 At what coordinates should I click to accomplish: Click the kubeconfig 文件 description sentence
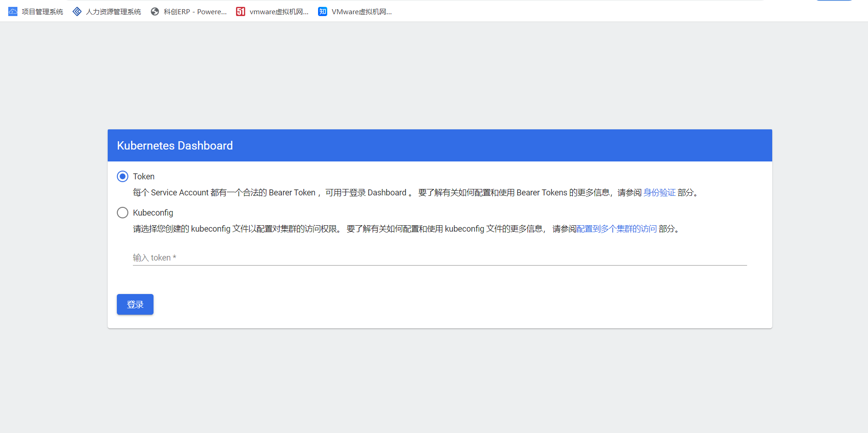(x=407, y=229)
